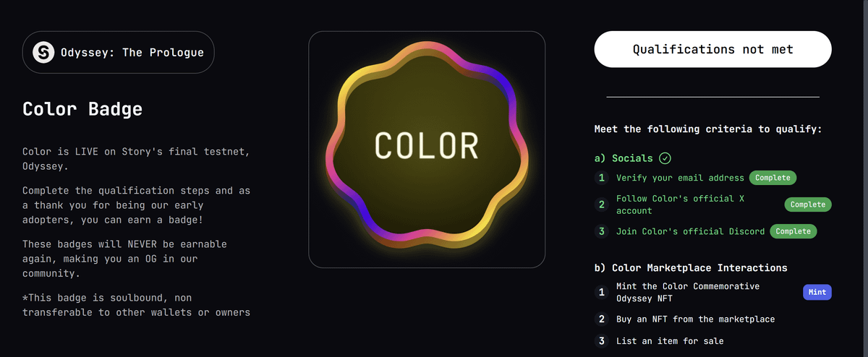Click step number 1 badge under Socials
Viewport: 868px width, 357px height.
[601, 178]
